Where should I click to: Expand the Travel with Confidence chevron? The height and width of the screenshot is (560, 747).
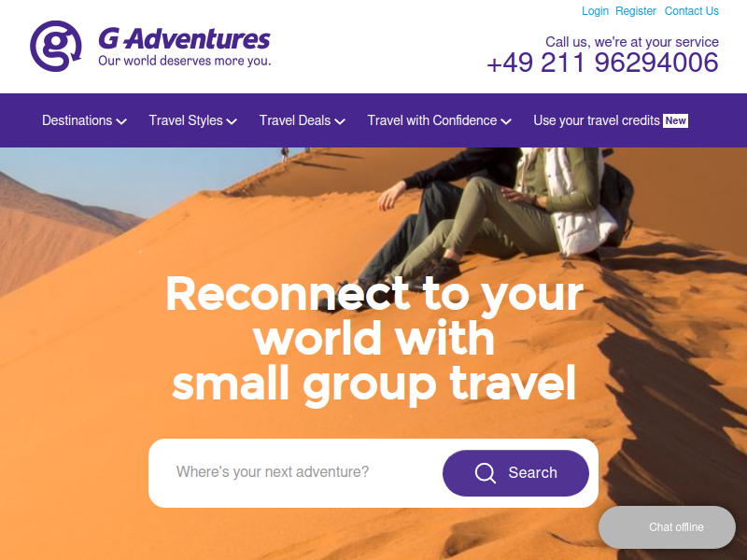[x=506, y=122]
